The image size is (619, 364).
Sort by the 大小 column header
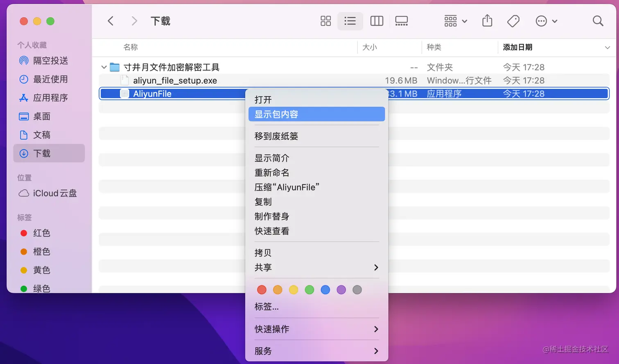[370, 47]
